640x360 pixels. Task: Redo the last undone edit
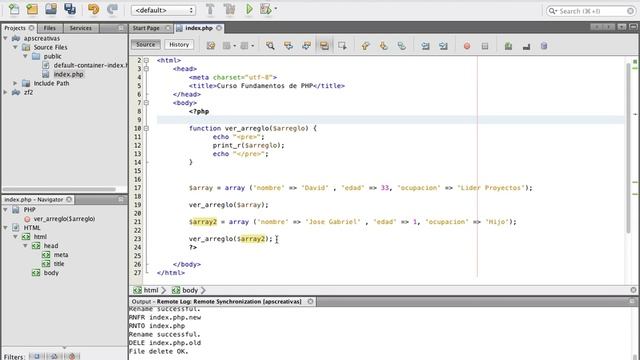tap(112, 9)
